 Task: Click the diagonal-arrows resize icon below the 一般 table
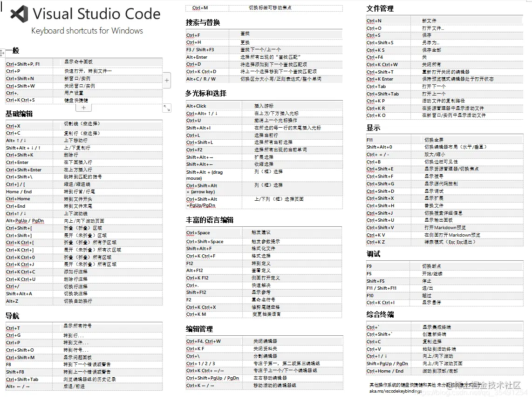[x=167, y=108]
